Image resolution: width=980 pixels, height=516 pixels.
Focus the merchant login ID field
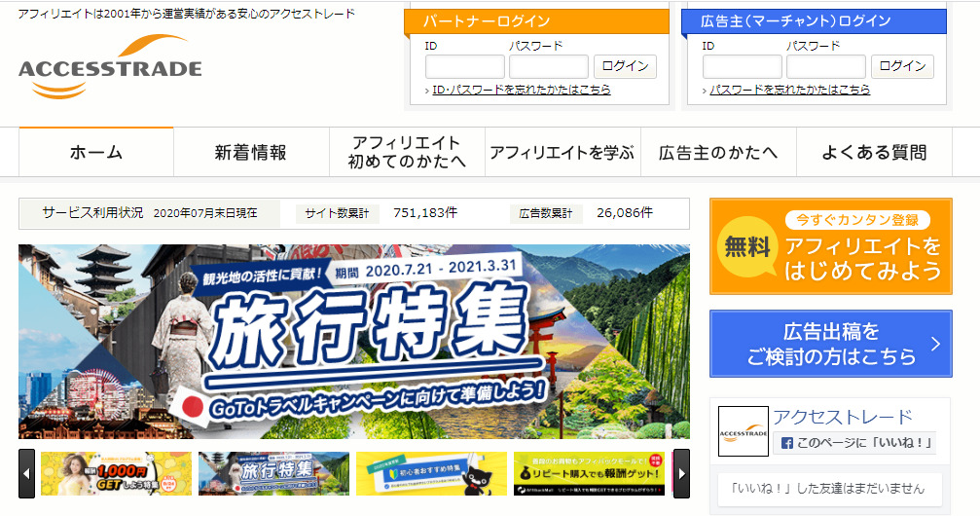point(742,66)
